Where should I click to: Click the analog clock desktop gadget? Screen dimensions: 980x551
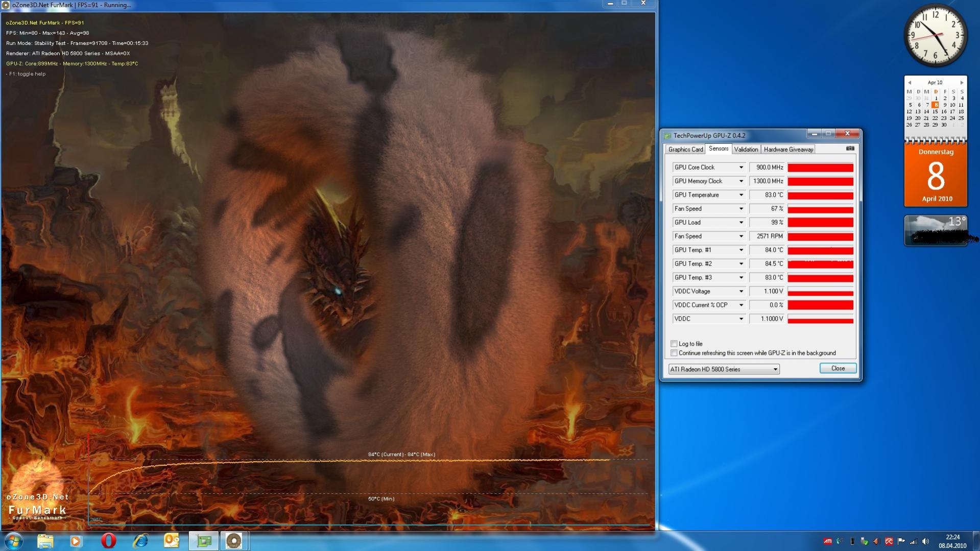[x=936, y=35]
